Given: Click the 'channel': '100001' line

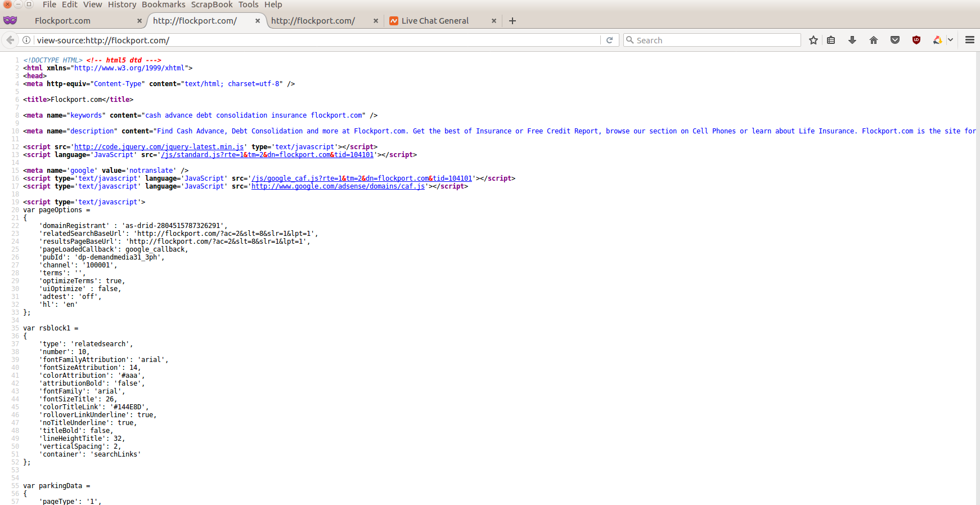Looking at the screenshot, I should 78,265.
